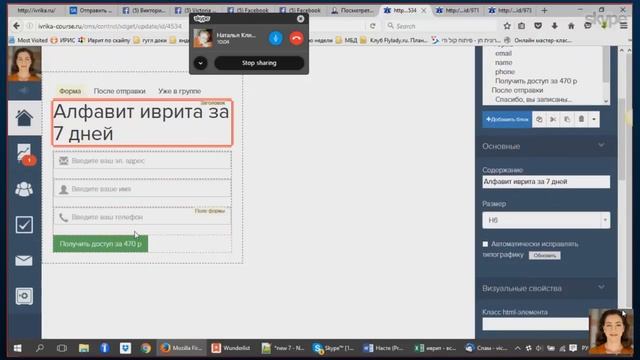Screen dimensions: 640x360
Task: Click Stop sharing in Skype popup
Action: (259, 63)
